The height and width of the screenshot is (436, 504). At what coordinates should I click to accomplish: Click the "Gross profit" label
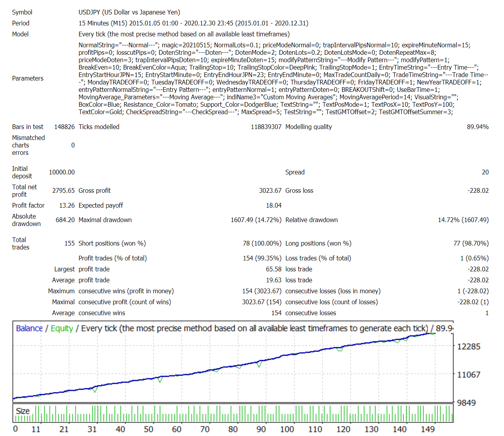pyautogui.click(x=95, y=191)
